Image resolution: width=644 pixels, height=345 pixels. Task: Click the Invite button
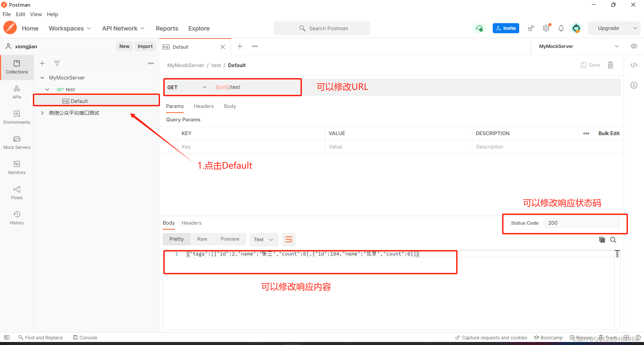click(506, 28)
